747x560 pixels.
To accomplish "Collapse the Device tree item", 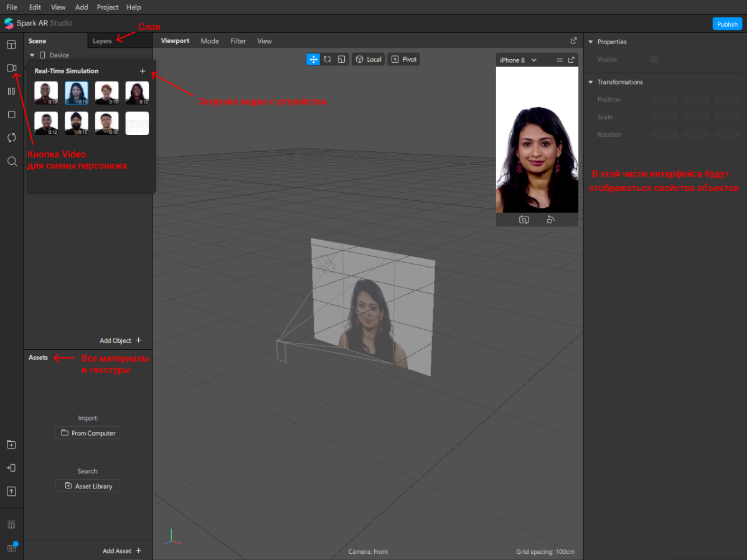I will 32,55.
